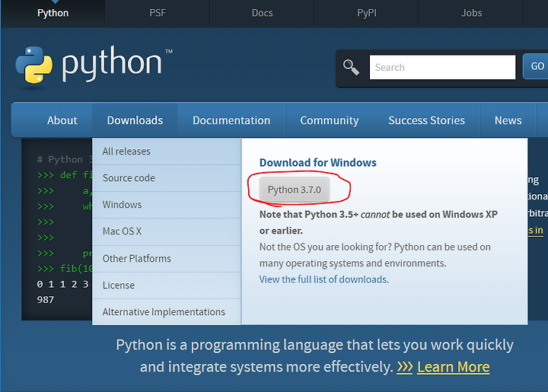Open the Documentation menu

(x=231, y=120)
